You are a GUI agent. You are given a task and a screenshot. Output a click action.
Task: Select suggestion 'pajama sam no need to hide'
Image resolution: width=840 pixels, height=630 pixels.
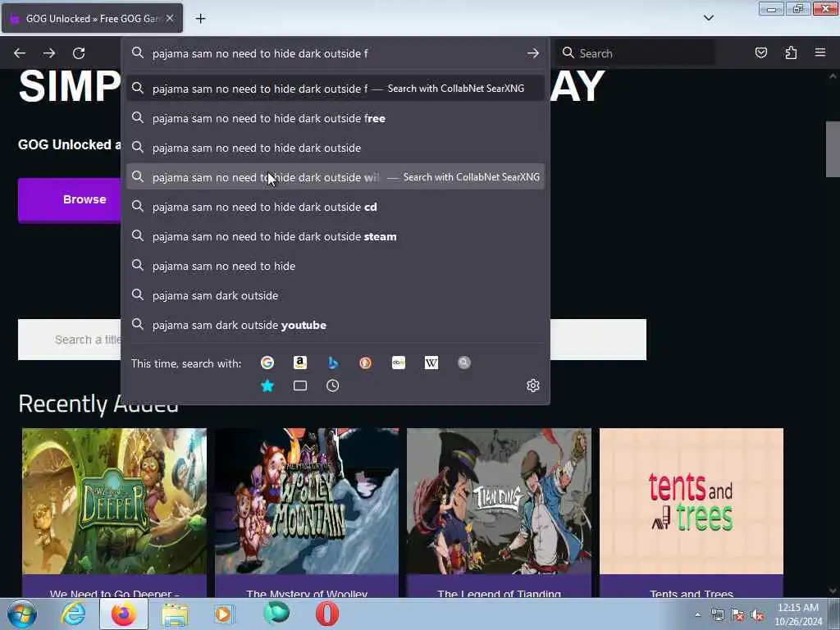click(x=336, y=266)
